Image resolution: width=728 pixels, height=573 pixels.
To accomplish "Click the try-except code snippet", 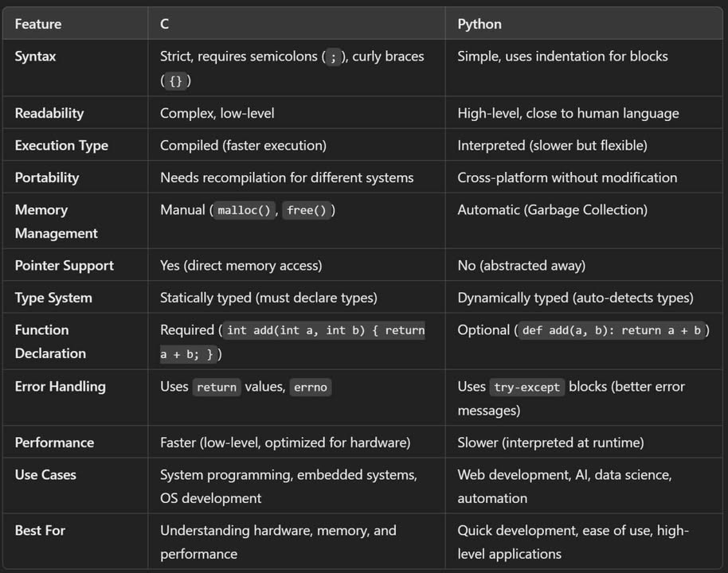I will coord(528,387).
